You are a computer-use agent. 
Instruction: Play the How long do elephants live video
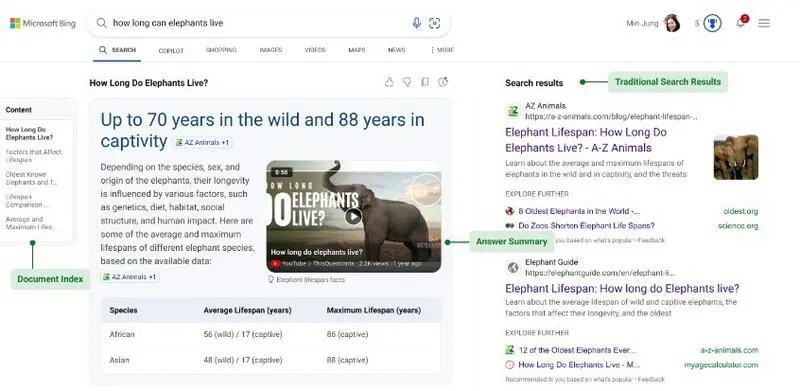(353, 216)
